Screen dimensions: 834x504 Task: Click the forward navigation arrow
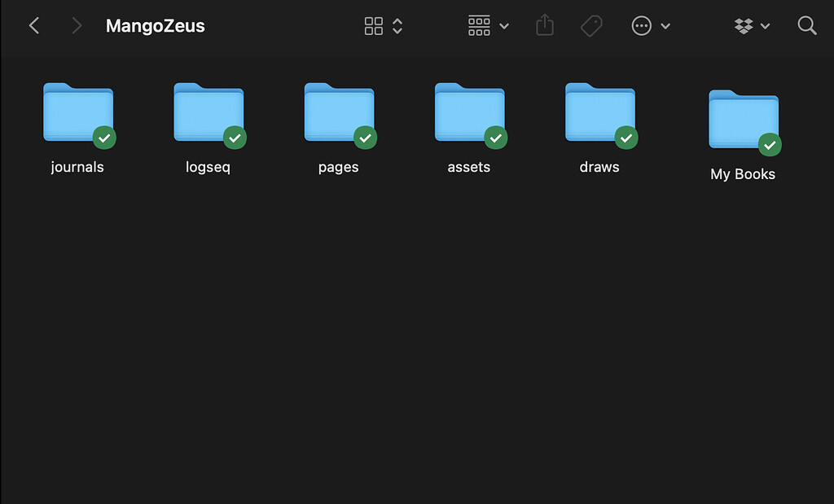tap(76, 25)
